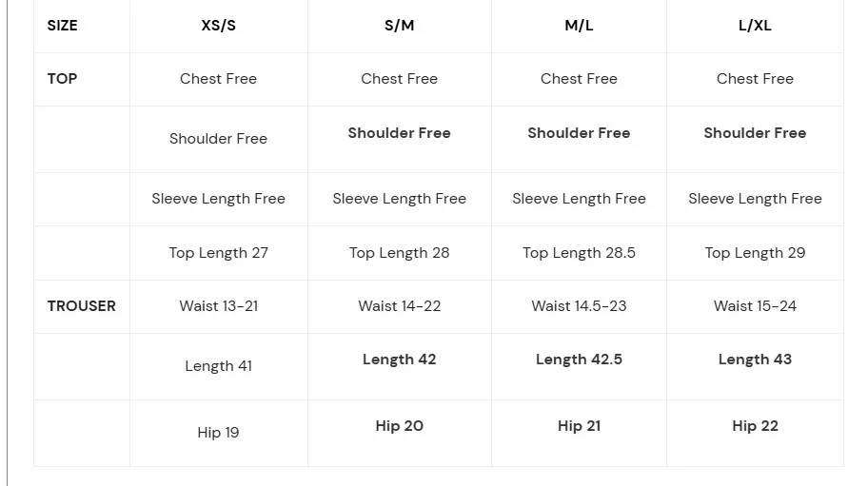Select the L/XL size column header

755,26
